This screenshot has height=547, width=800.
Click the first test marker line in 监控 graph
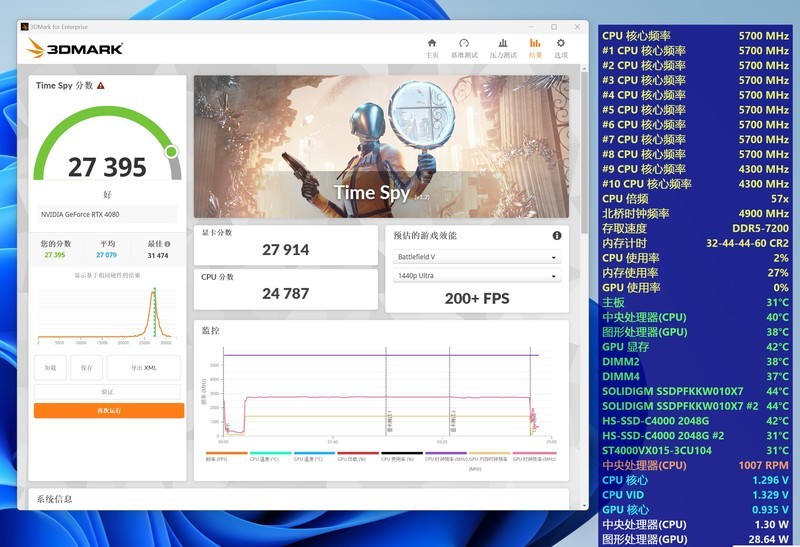tap(386, 391)
